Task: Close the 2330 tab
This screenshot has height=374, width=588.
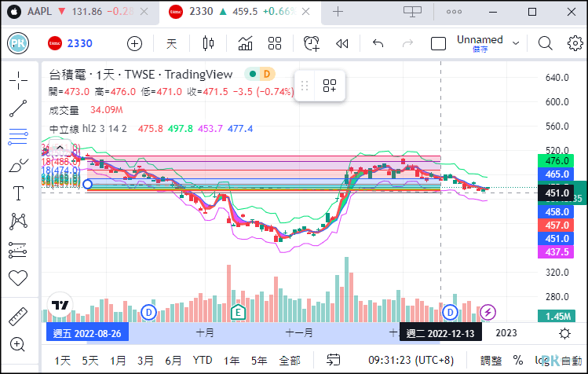Action: pyautogui.click(x=306, y=12)
